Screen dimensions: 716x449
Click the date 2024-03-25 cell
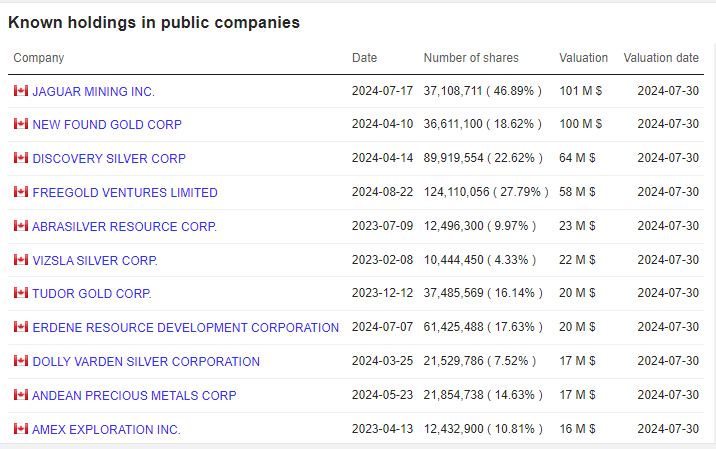(382, 361)
